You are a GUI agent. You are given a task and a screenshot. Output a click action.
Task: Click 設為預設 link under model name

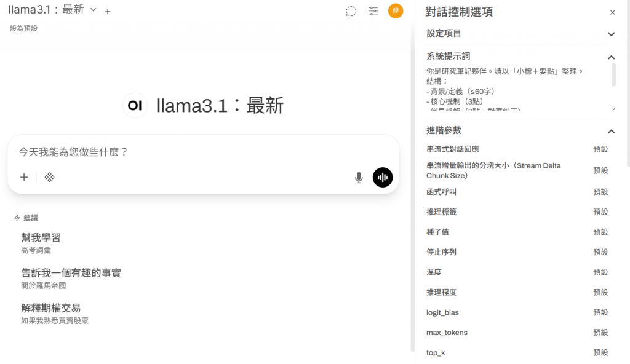24,28
